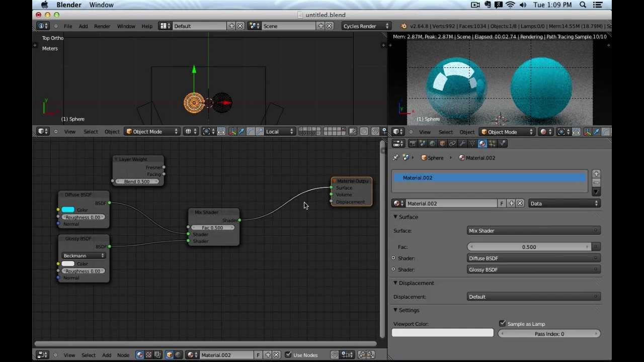
Task: Open the Object Data mesh tab
Action: tap(472, 143)
